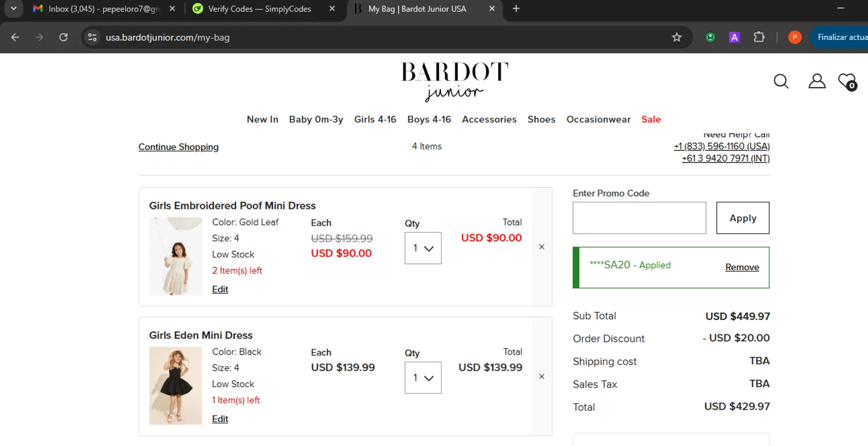Screen dimensions: 868x446
Task: Open Girls Eden Mini Dress thumbnail
Action: click(x=175, y=386)
